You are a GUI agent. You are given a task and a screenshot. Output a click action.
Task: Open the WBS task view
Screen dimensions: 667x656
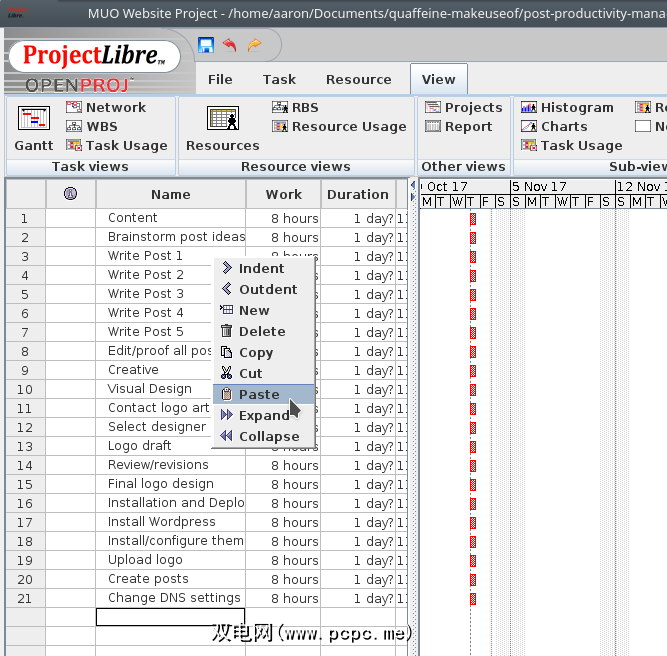point(92,126)
